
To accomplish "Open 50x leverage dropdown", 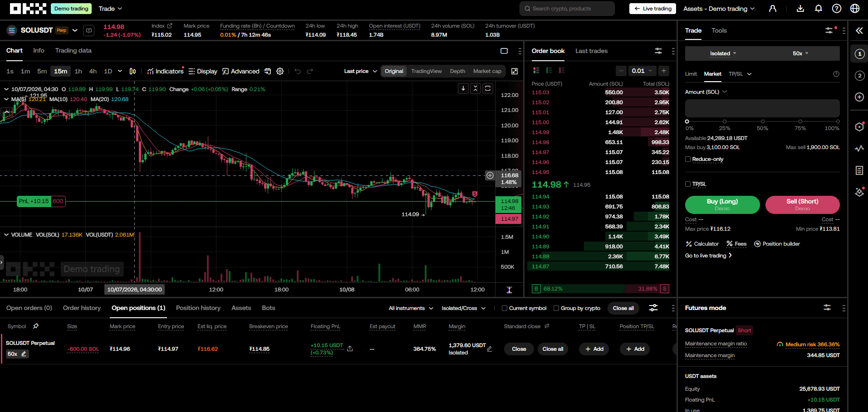I will tap(801, 53).
